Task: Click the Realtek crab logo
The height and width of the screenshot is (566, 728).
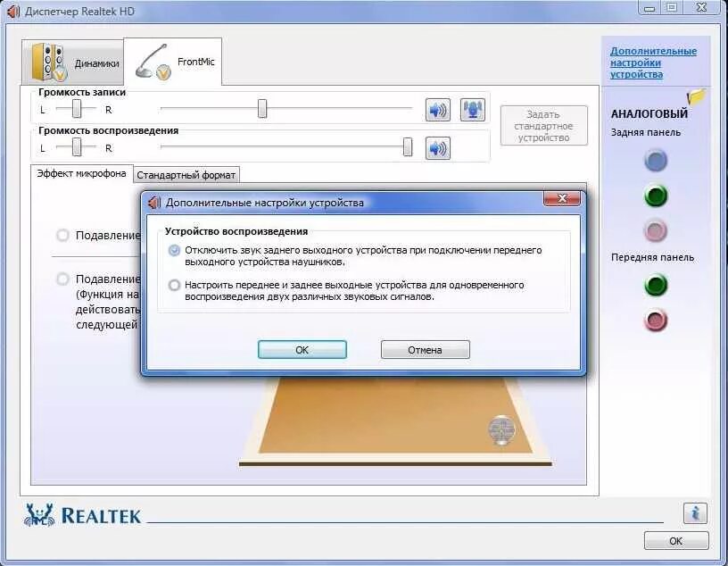Action: 39,515
